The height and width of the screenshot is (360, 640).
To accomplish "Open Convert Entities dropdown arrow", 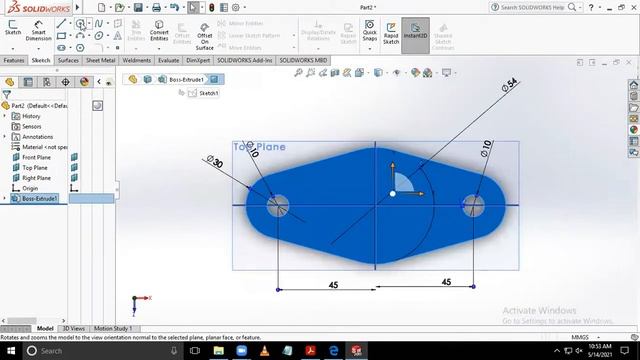I will tap(159, 49).
